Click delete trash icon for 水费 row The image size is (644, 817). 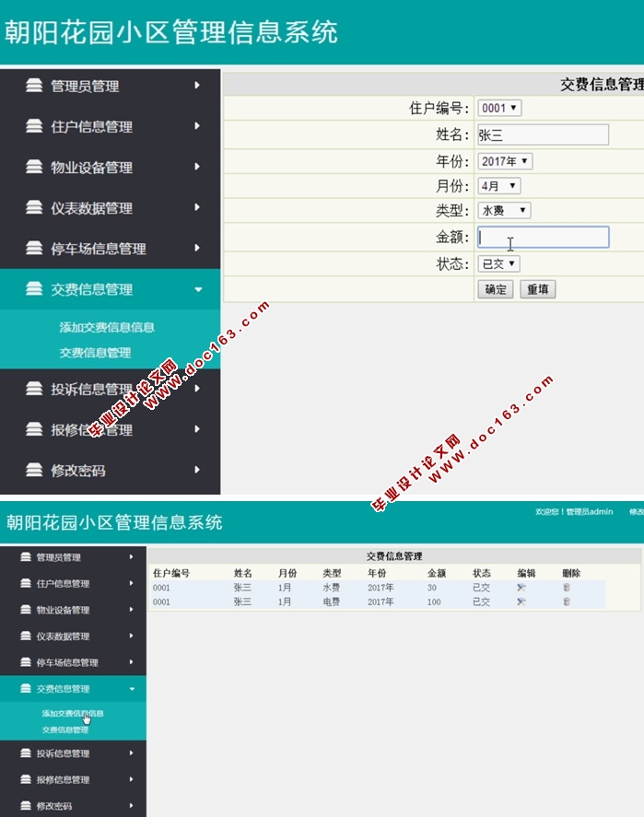point(567,588)
